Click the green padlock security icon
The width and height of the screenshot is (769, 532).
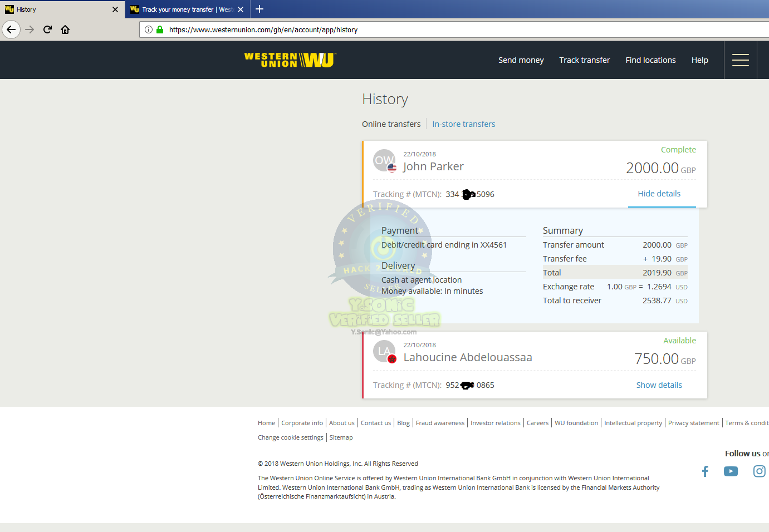(160, 29)
